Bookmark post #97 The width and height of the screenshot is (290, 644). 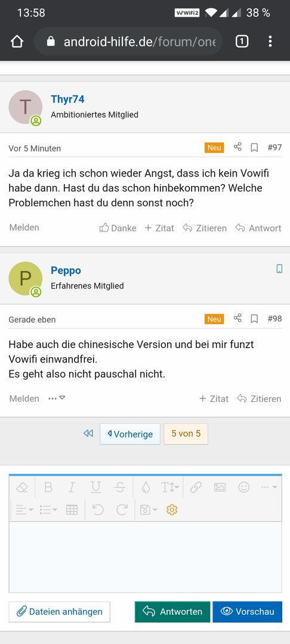point(254,147)
